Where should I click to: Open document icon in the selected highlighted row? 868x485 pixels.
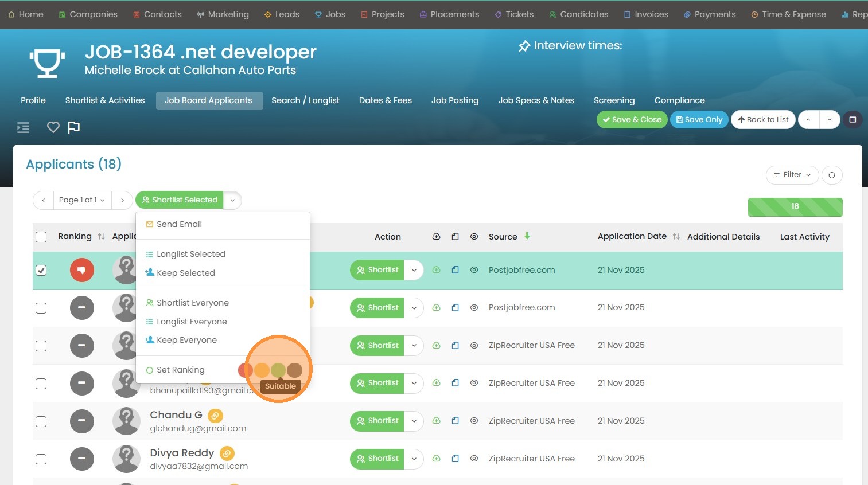[455, 270]
